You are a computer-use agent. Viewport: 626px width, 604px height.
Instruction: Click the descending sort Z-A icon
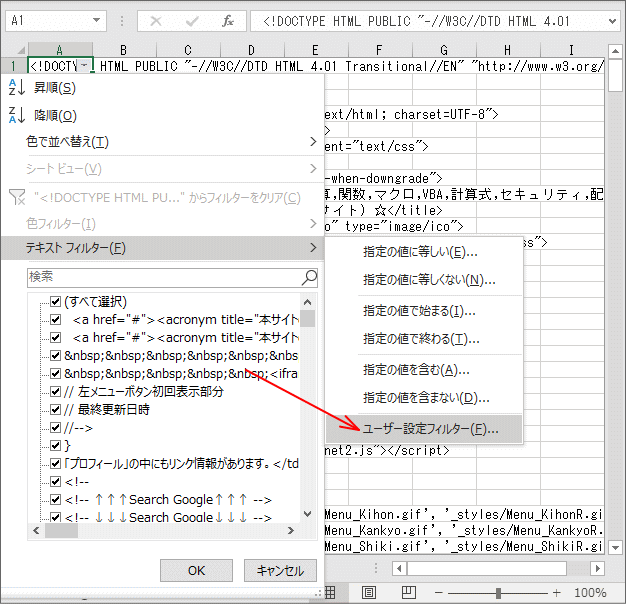tap(17, 115)
